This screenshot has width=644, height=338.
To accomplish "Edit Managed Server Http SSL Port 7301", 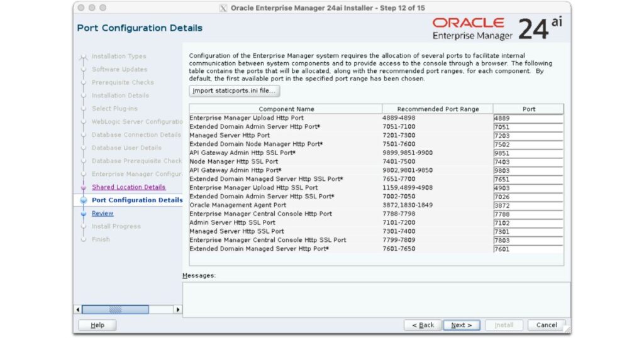I will point(528,231).
